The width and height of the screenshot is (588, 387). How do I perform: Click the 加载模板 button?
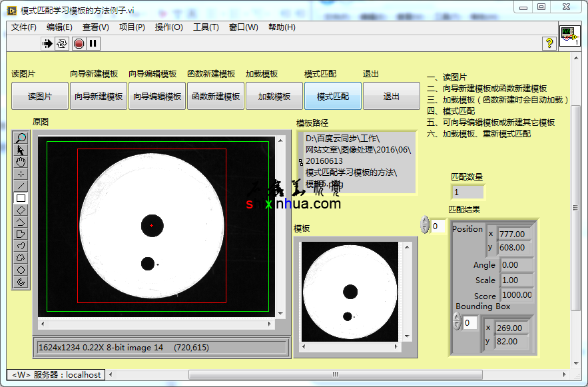pyautogui.click(x=274, y=97)
